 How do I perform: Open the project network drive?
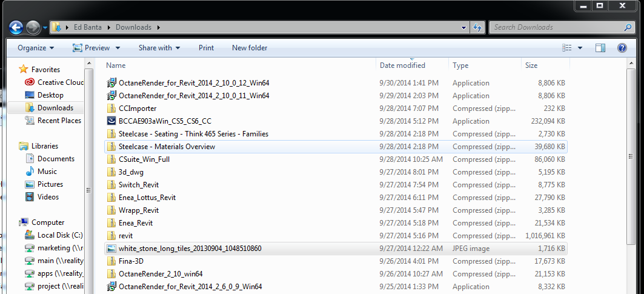pos(54,286)
